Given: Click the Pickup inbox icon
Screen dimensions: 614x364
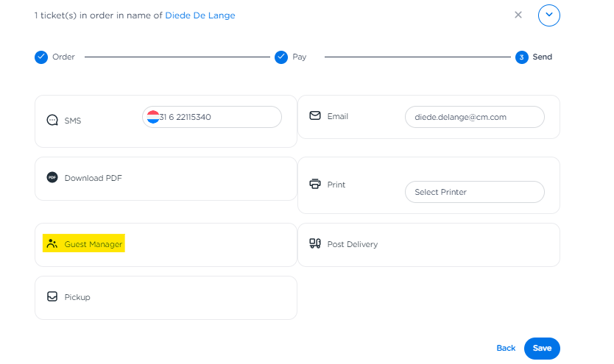Looking at the screenshot, I should 52,297.
